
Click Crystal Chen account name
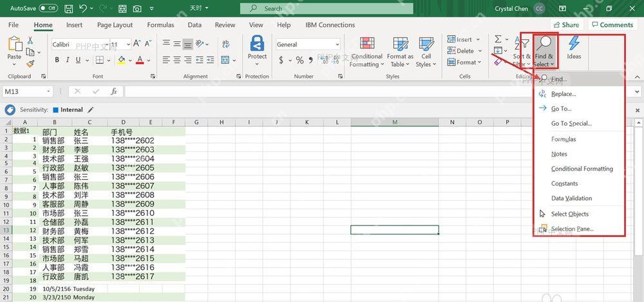coord(511,8)
